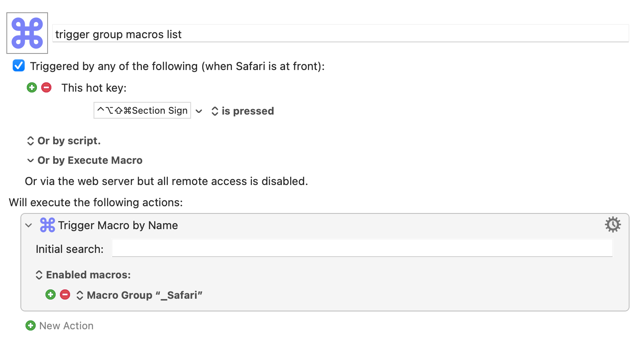
Task: Click the hot key Section Sign field
Action: coord(142,110)
